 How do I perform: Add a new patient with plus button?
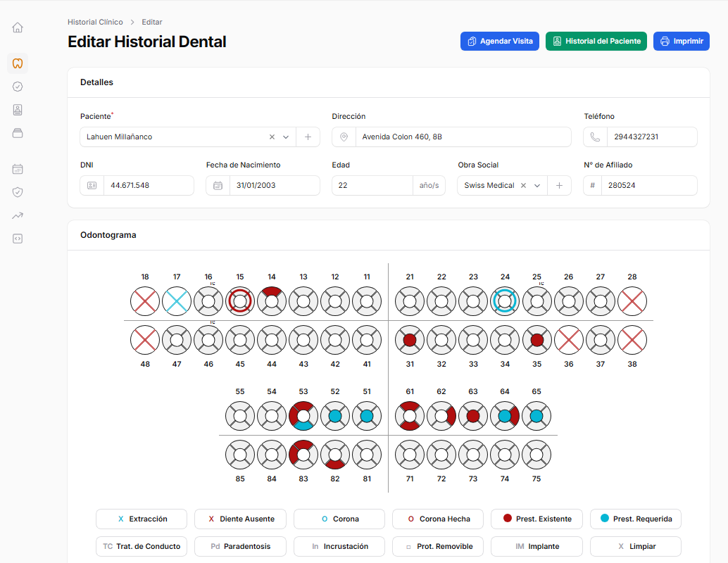coord(308,137)
